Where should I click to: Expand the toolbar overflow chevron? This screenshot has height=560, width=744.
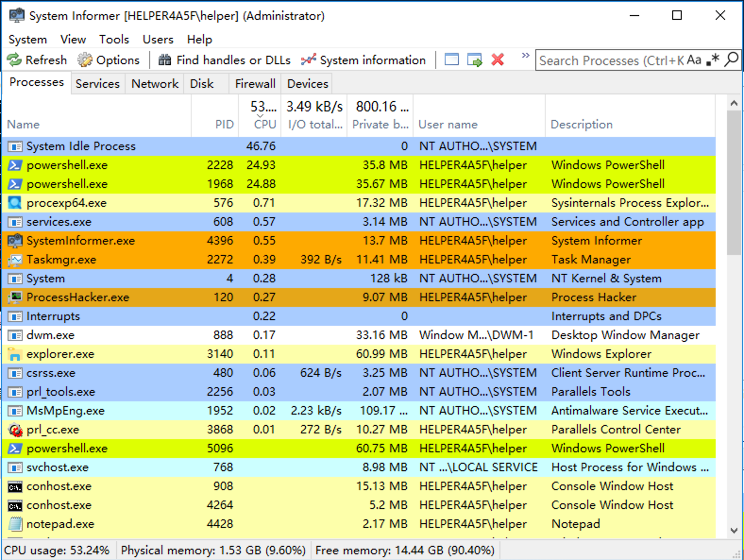coord(525,56)
